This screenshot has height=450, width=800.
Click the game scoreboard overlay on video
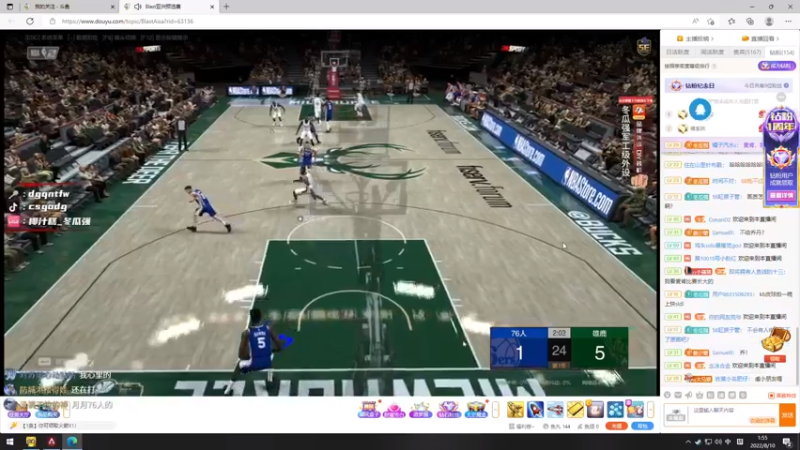click(x=559, y=348)
